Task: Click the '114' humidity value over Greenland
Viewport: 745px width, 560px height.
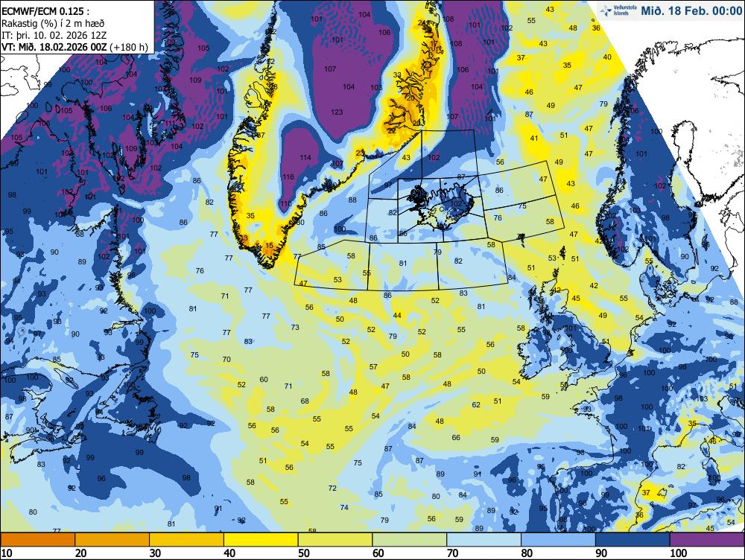Action: (305, 158)
